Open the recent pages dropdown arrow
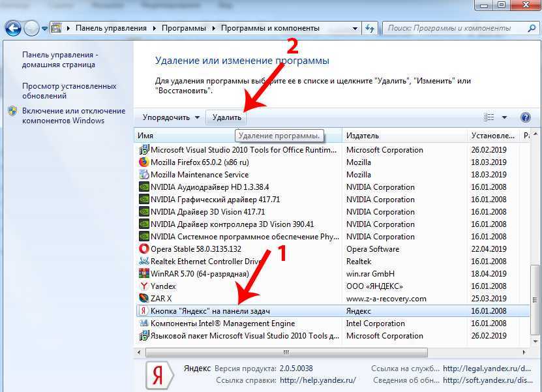Viewport: 542px width, 392px height. point(44,29)
